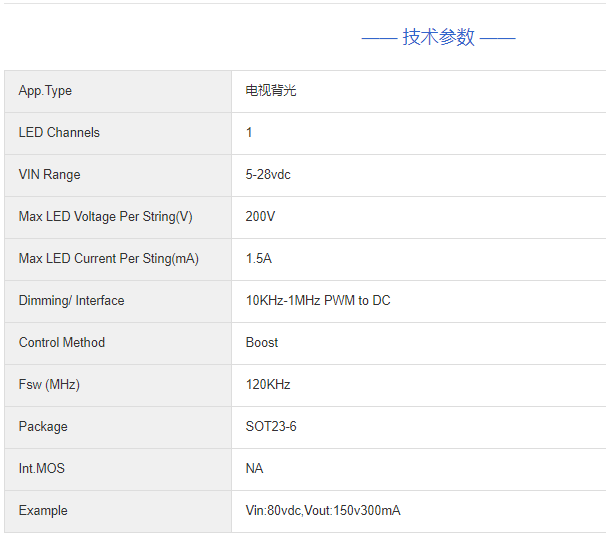
Task: Select the 120KHz value cell
Action: [268, 385]
